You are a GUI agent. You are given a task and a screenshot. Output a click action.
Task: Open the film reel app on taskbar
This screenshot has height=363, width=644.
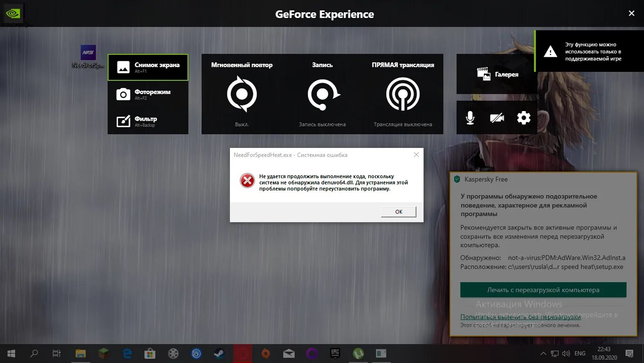pyautogui.click(x=173, y=354)
